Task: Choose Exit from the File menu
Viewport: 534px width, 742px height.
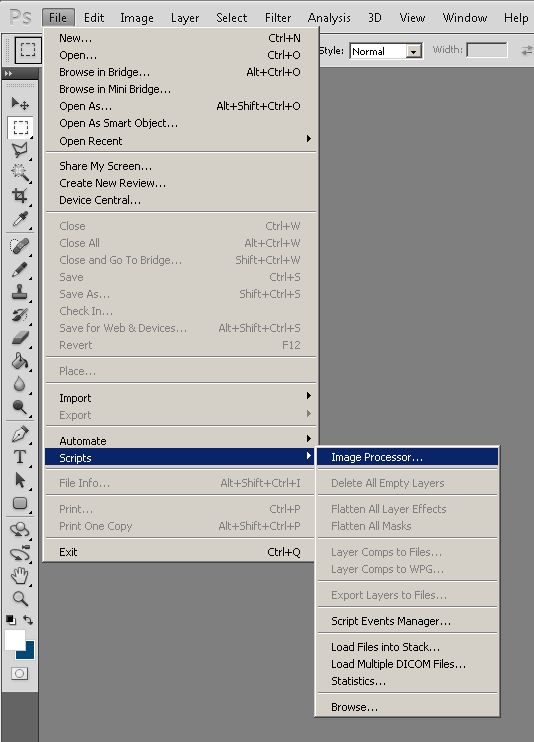Action: pyautogui.click(x=181, y=552)
